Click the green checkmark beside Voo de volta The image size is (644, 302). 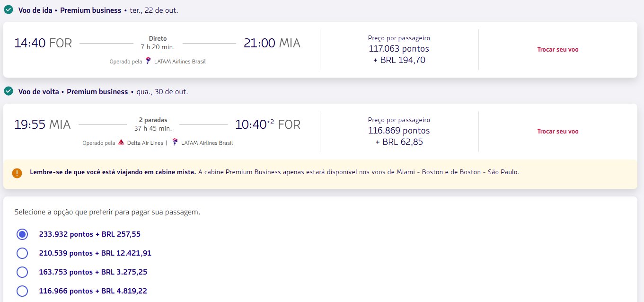click(x=8, y=91)
